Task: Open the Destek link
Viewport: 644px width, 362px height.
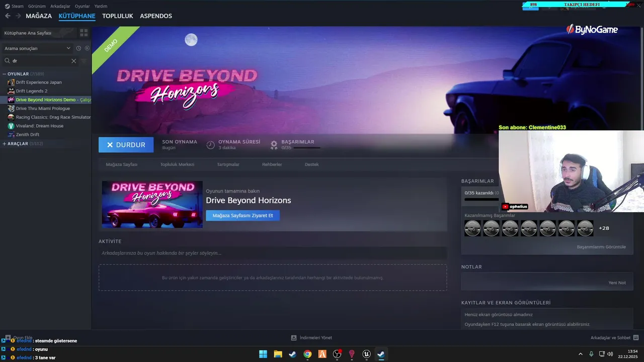Action: click(x=311, y=164)
